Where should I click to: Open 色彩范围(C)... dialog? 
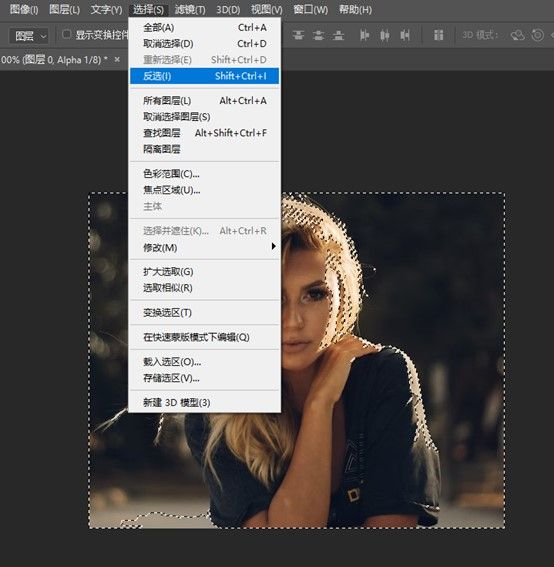[x=205, y=174]
